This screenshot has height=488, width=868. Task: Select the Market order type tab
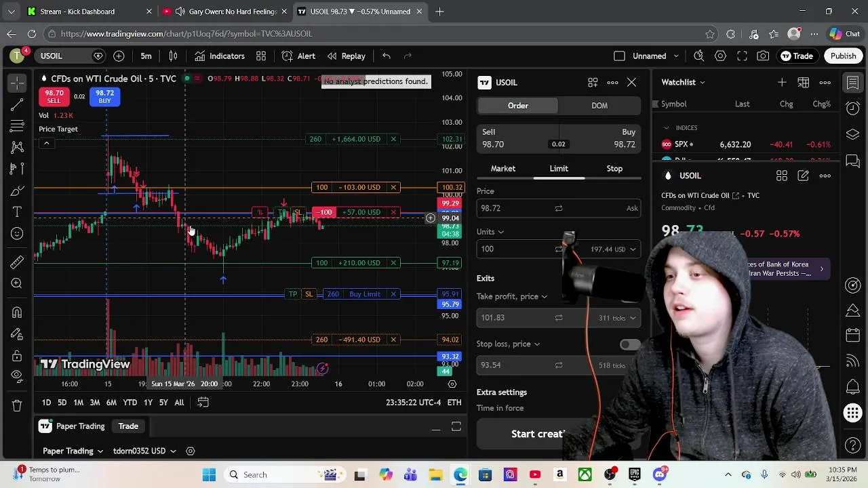[x=503, y=168]
